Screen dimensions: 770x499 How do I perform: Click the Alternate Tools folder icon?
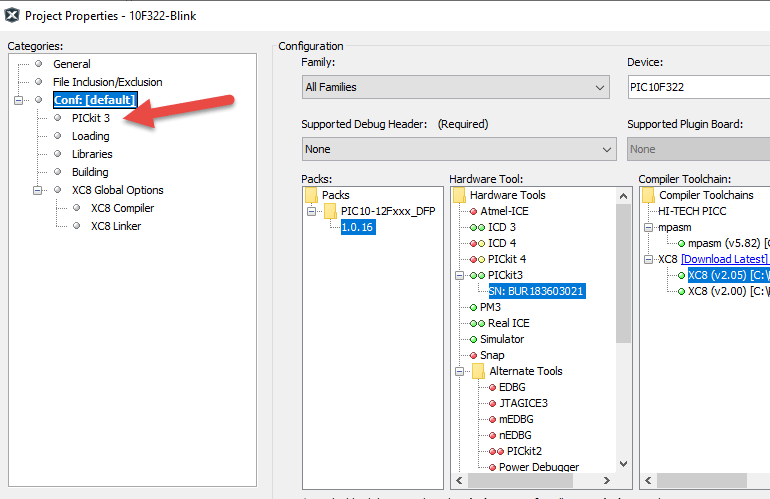pyautogui.click(x=478, y=371)
